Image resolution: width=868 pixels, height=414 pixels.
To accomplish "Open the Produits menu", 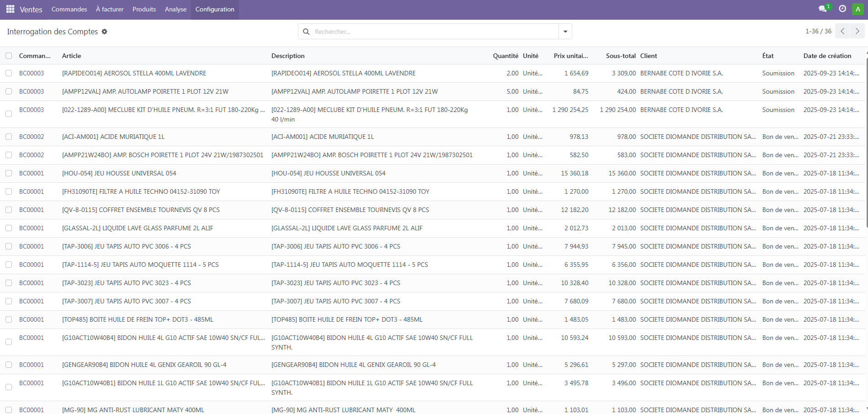I will point(144,9).
